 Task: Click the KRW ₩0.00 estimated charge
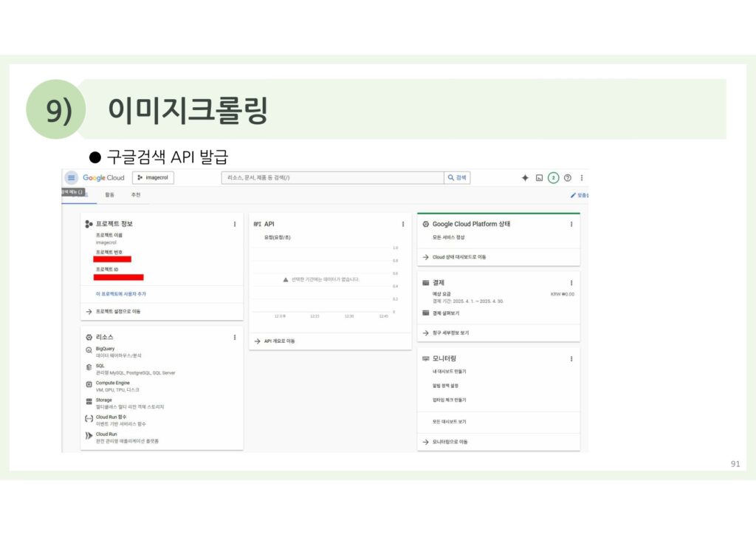(562, 294)
